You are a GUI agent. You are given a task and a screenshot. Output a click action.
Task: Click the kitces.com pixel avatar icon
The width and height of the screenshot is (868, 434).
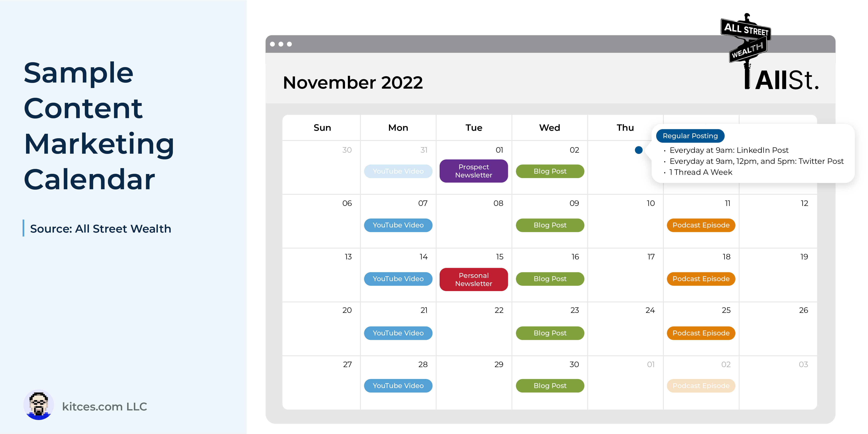39,405
